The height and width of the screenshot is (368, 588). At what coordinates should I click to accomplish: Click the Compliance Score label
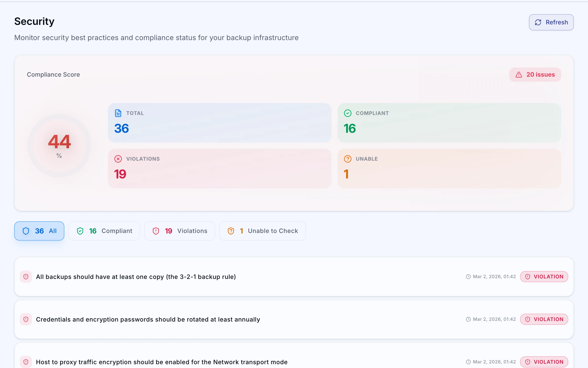[53, 75]
